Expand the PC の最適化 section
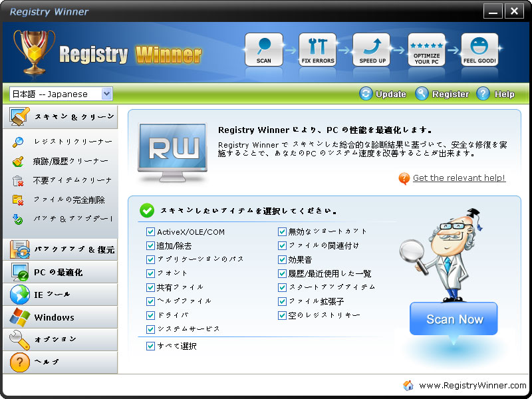This screenshot has width=532, height=399. [x=61, y=272]
